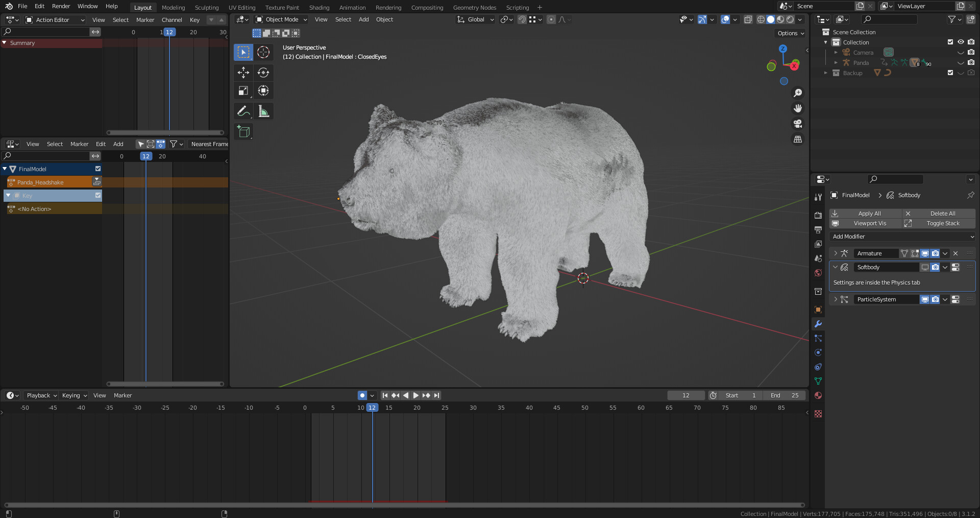Hide the Collection in viewport via eye icon

point(961,42)
